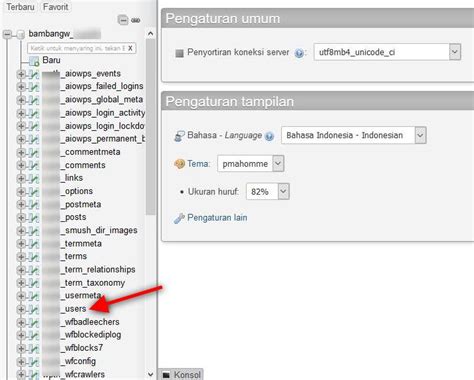Open the Favorit tab
Screen dimensions: 474x380
coord(55,7)
